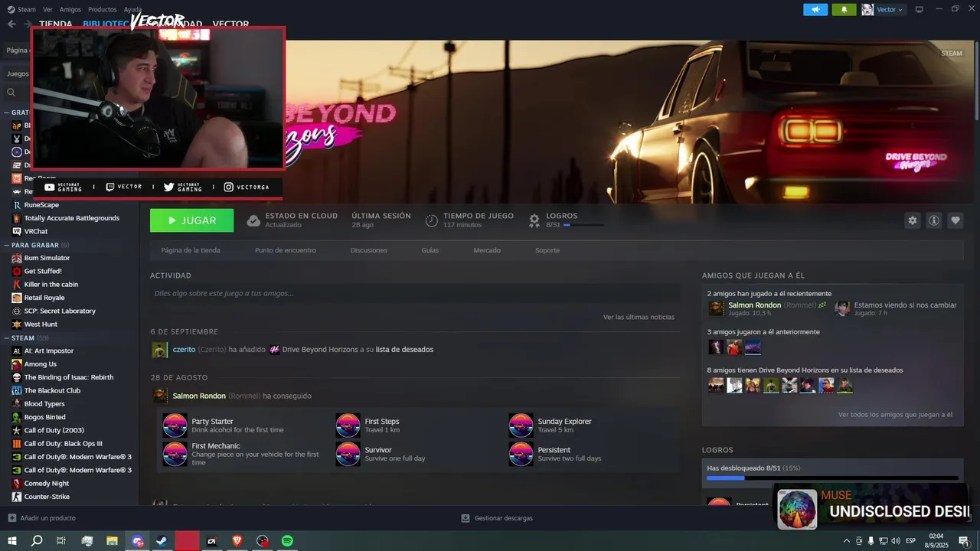
Task: Open the Amigos menu
Action: [70, 9]
